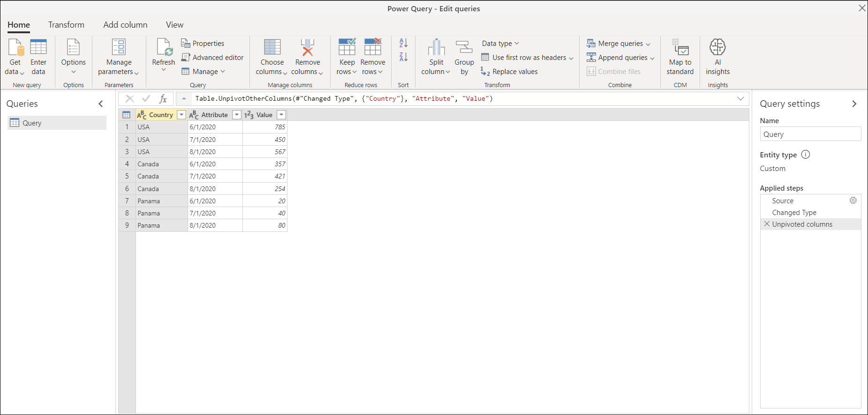Select the Changed Type applied step
The image size is (868, 415).
tap(810, 212)
